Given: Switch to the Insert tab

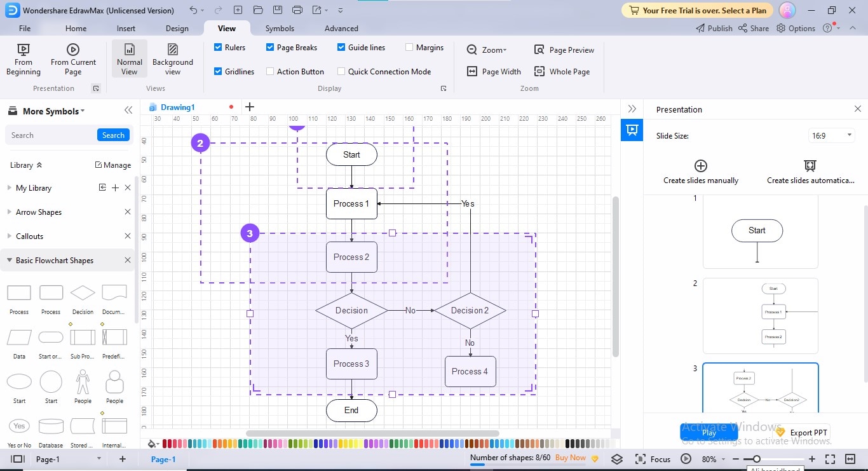Looking at the screenshot, I should [x=126, y=29].
